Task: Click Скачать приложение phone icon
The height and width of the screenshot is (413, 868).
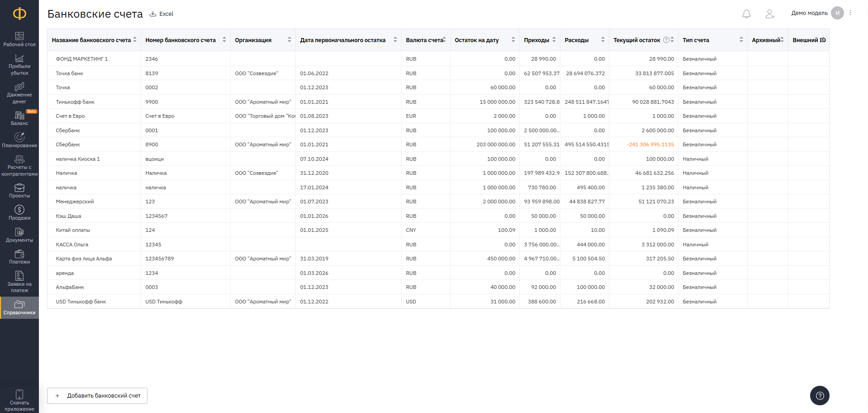Action: 19,394
